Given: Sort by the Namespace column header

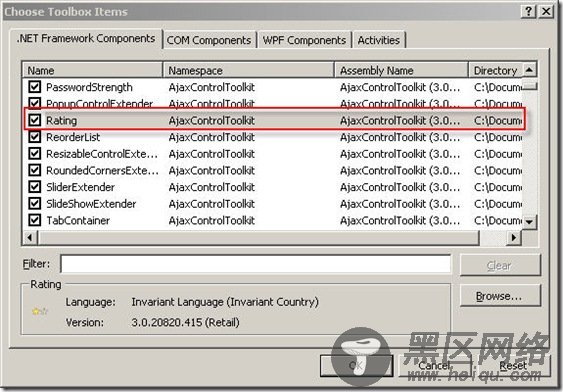Looking at the screenshot, I should pyautogui.click(x=248, y=70).
